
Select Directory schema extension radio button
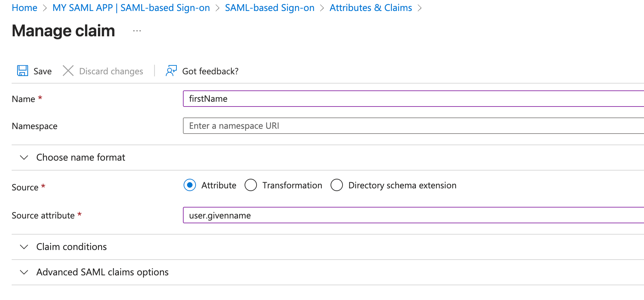337,185
